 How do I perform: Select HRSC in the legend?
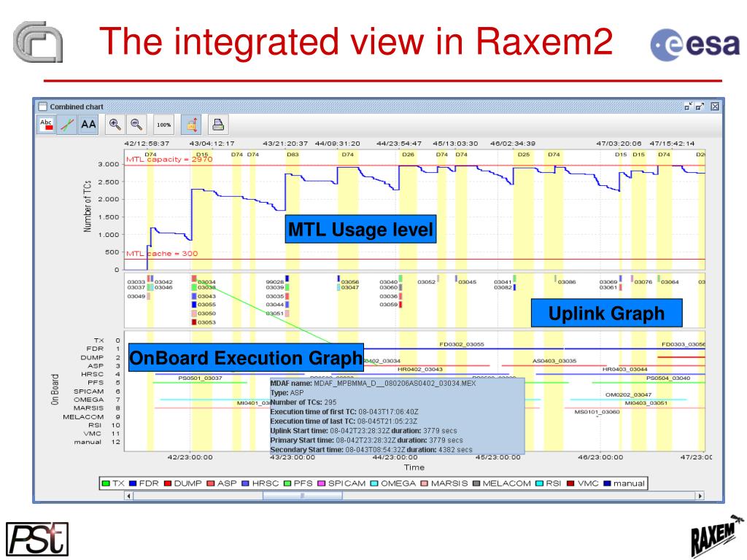click(x=260, y=483)
